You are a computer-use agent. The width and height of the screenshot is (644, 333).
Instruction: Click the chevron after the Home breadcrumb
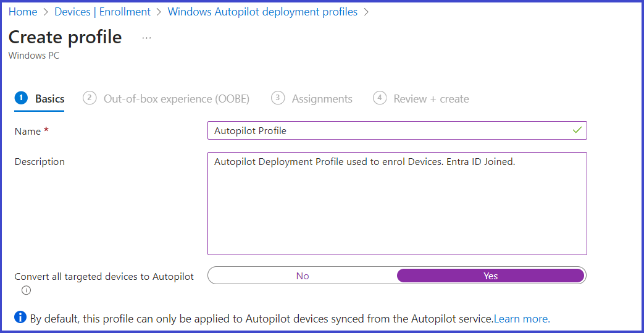point(46,12)
